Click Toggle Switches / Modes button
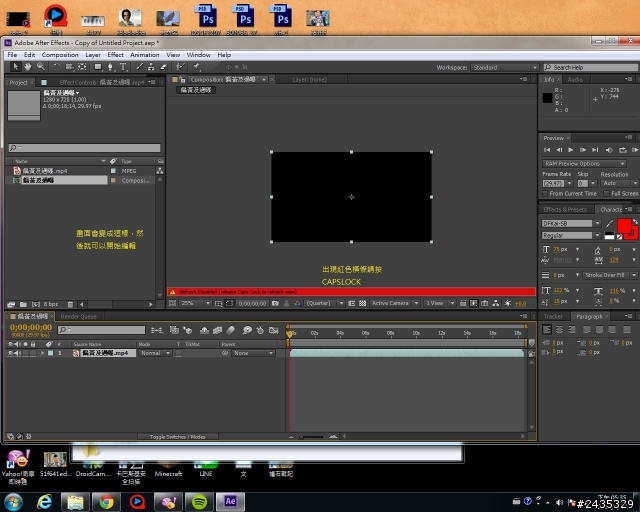 click(178, 437)
